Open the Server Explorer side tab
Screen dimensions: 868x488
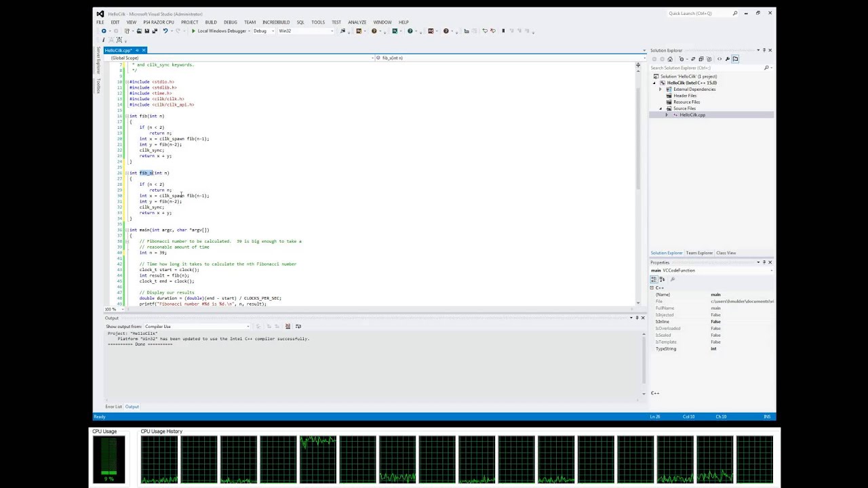click(x=98, y=60)
